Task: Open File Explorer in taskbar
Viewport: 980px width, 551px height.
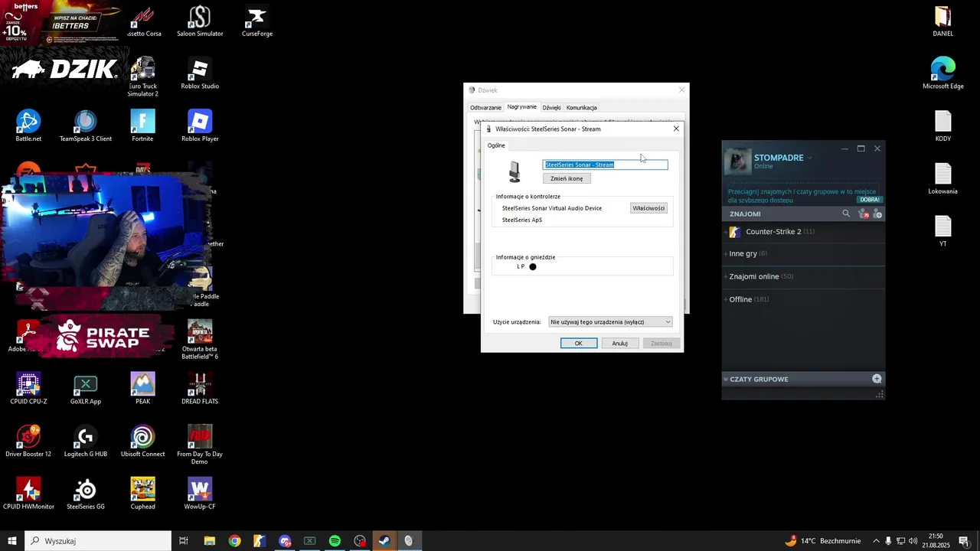Action: click(209, 541)
